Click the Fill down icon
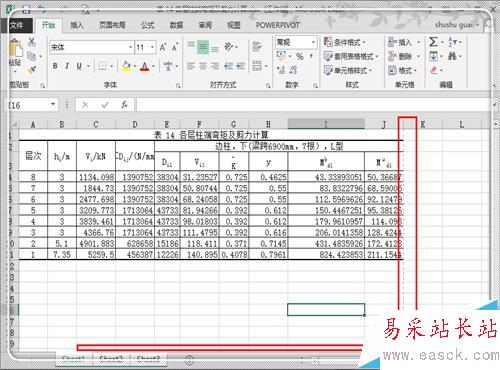 click(x=433, y=56)
